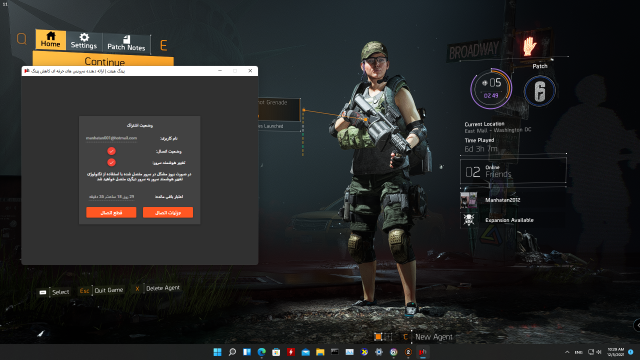640x360 pixels.
Task: Click the Time Played 6d 3h 7m value
Action: click(x=481, y=149)
